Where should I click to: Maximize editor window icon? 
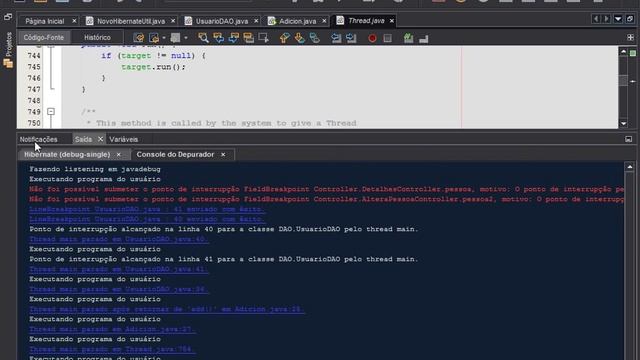[x=630, y=19]
